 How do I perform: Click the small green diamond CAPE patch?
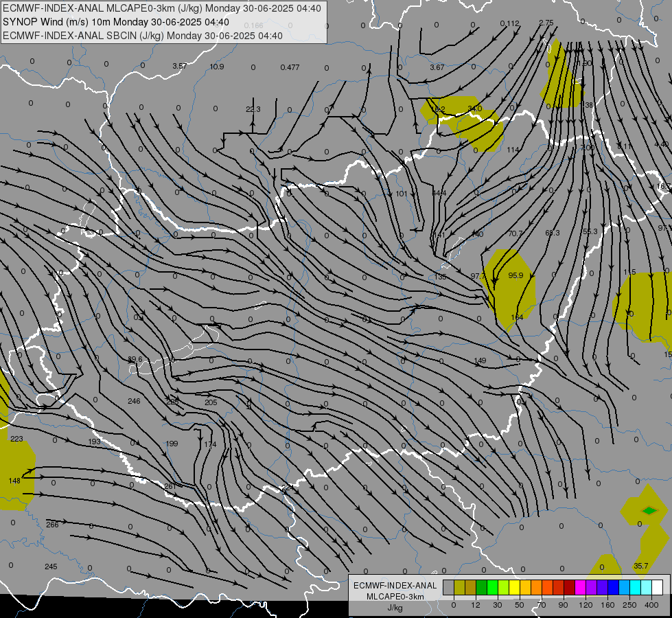pyautogui.click(x=649, y=510)
